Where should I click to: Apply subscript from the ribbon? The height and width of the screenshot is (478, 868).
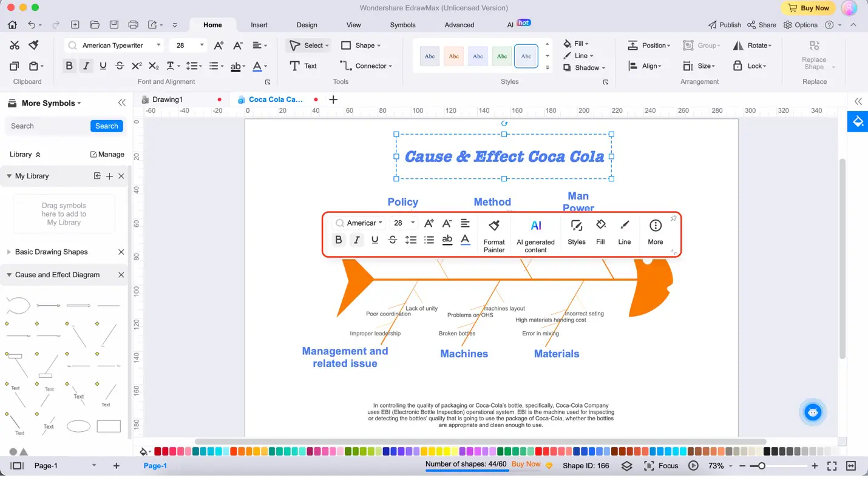[154, 66]
